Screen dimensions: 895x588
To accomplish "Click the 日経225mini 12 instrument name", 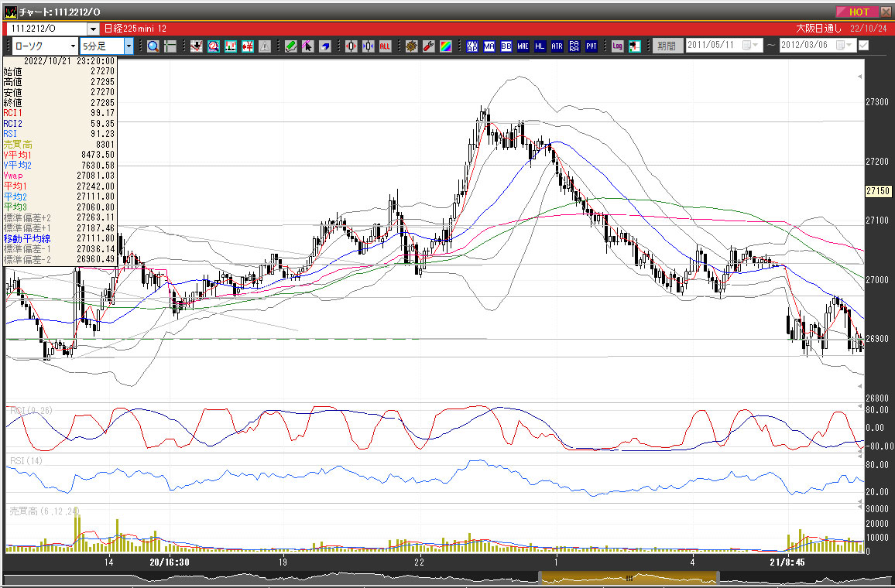I will click(135, 29).
